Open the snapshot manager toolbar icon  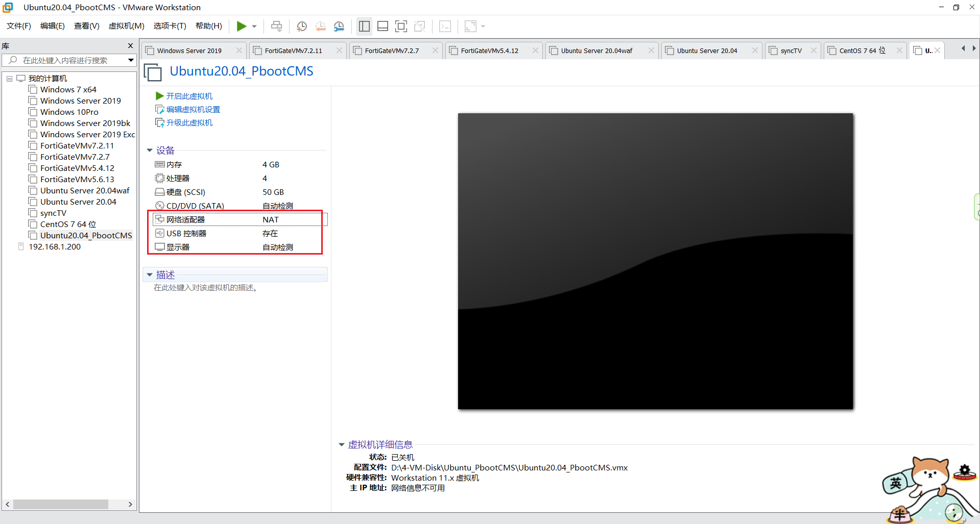point(339,26)
